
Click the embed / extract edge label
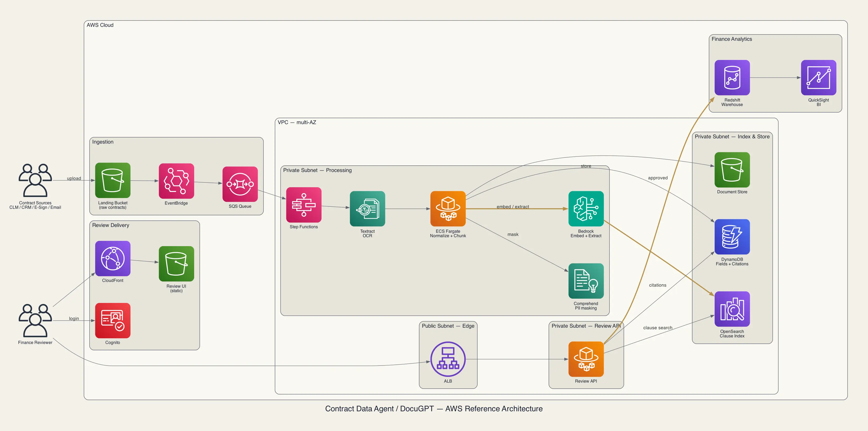[x=513, y=207]
